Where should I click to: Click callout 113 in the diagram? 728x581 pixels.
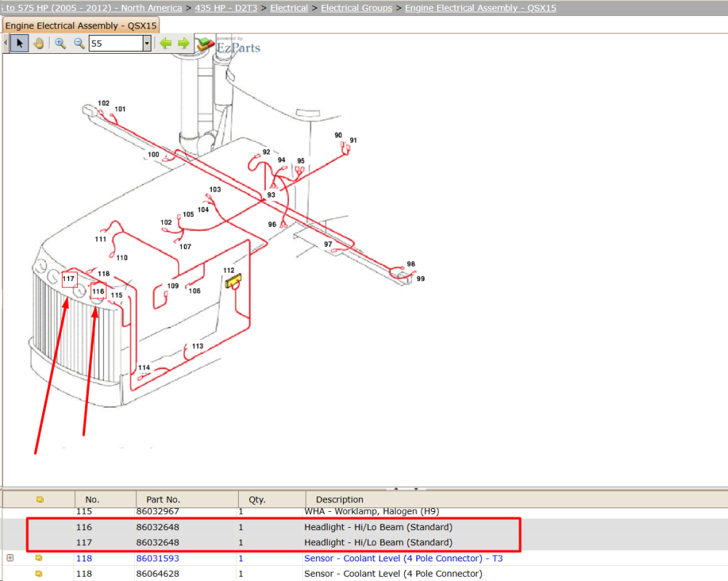click(x=197, y=346)
